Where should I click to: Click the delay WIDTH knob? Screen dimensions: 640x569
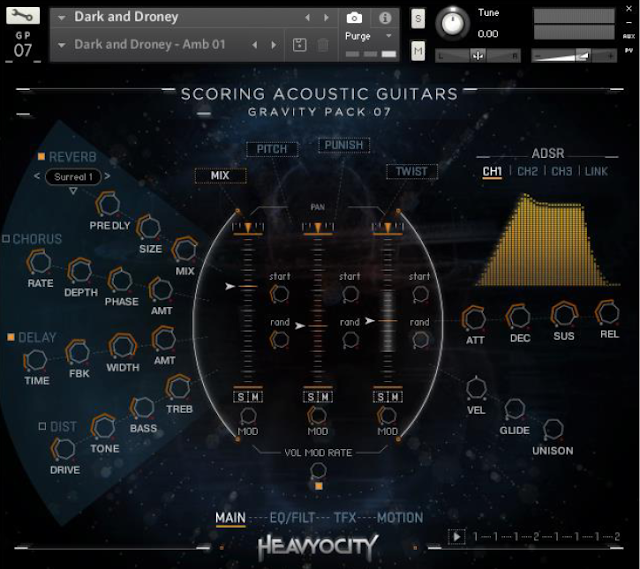pyautogui.click(x=122, y=346)
